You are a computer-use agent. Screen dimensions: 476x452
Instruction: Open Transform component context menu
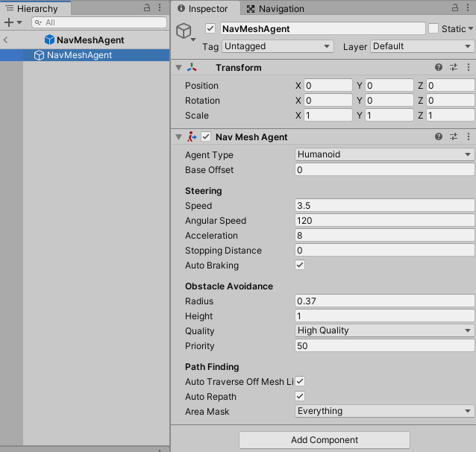[x=469, y=67]
